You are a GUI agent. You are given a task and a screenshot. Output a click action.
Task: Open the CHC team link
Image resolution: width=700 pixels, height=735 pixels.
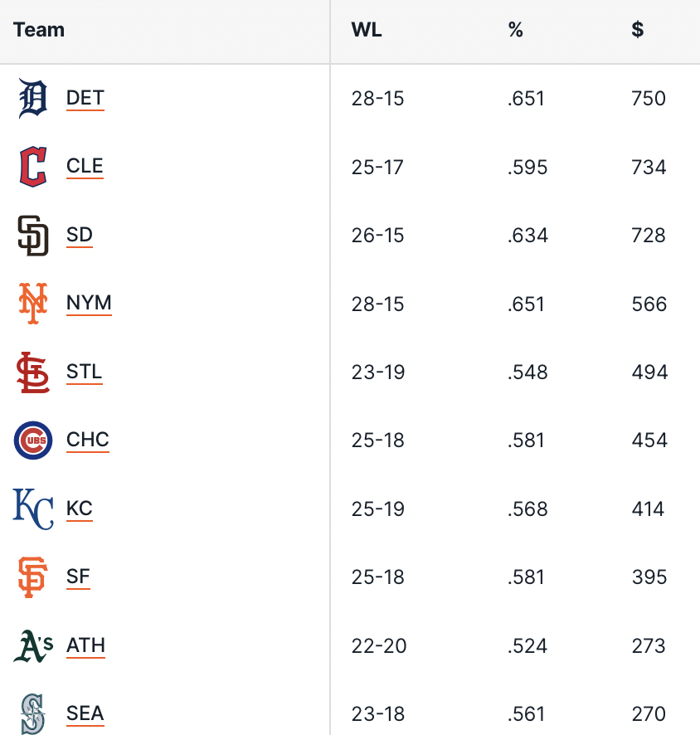[x=88, y=441]
